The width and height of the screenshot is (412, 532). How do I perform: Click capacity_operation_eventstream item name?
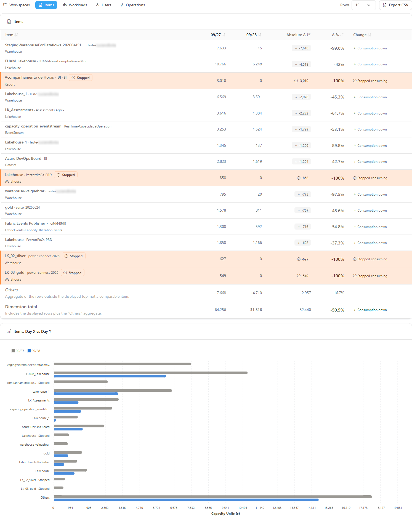[33, 126]
